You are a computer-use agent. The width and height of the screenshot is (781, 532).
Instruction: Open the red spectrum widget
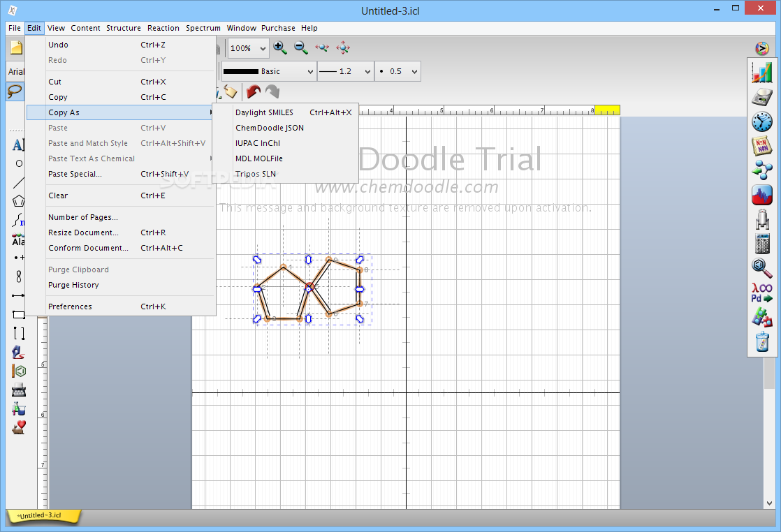762,195
